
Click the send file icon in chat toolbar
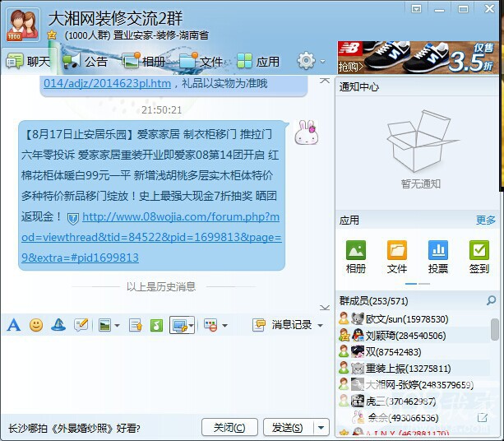[x=135, y=325]
